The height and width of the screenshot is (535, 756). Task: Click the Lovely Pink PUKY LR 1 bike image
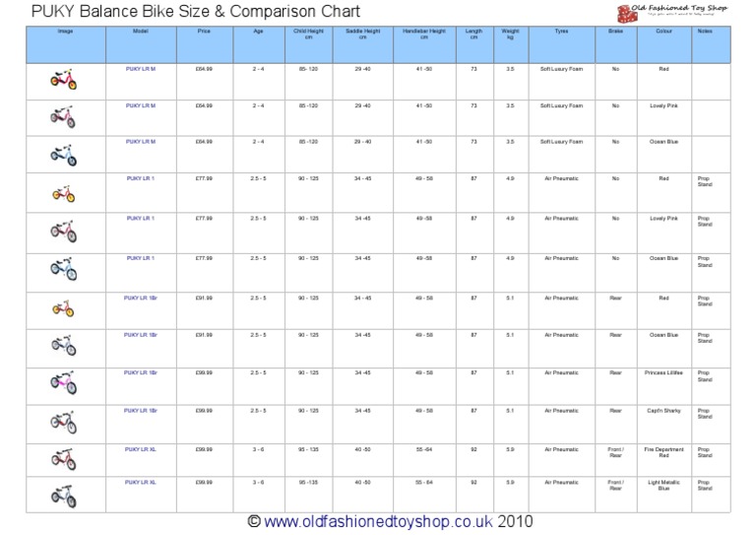point(64,232)
